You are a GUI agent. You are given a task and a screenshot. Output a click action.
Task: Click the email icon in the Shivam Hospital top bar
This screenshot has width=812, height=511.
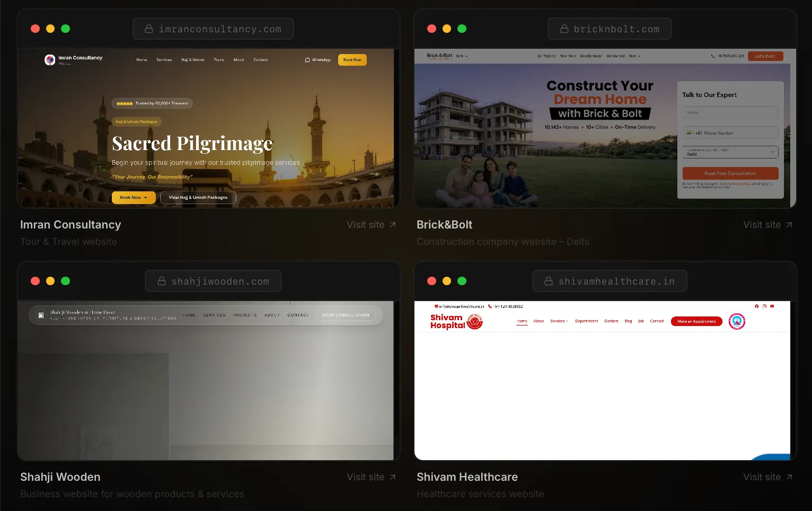[436, 306]
